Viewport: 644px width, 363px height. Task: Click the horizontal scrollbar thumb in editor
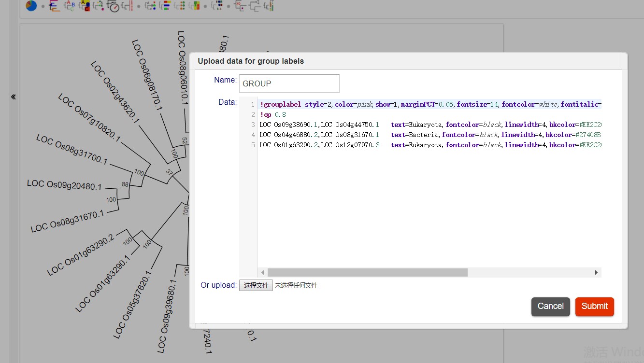[x=367, y=273]
